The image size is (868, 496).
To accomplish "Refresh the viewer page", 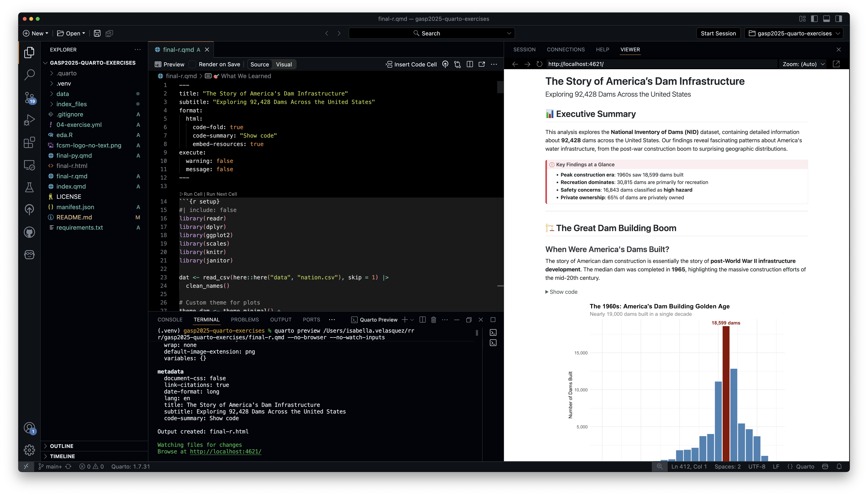I will (x=539, y=64).
